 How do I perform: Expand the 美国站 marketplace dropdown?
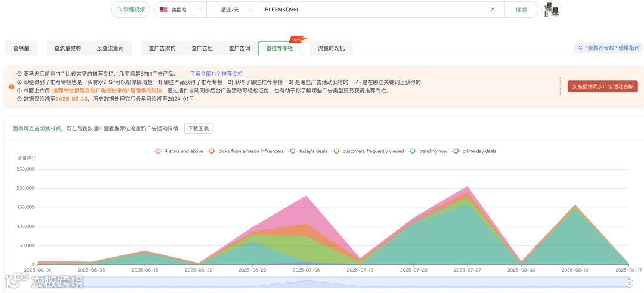tap(180, 10)
